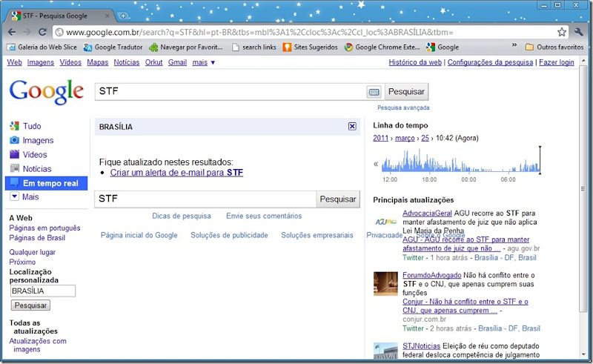
Task: Focus the top STF search field
Action: click(x=231, y=92)
